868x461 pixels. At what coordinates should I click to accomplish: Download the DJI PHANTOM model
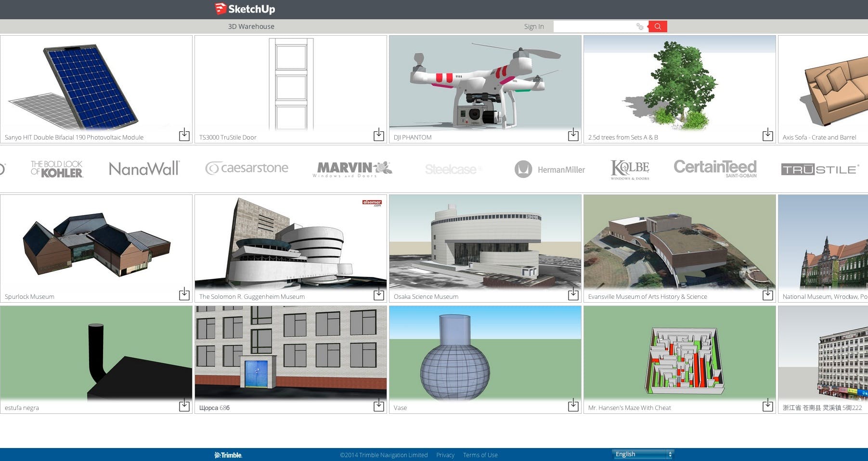coord(573,135)
